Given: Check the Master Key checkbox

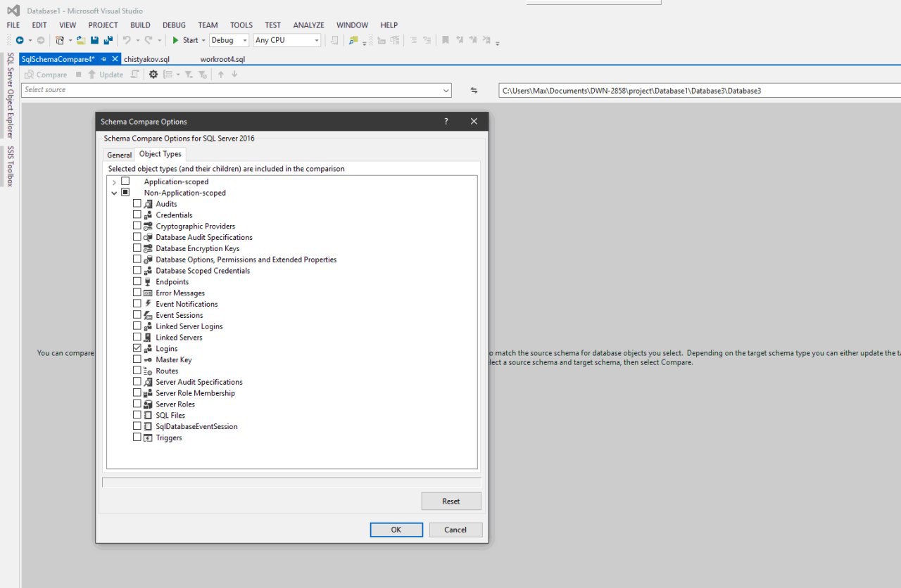Looking at the screenshot, I should click(x=137, y=360).
